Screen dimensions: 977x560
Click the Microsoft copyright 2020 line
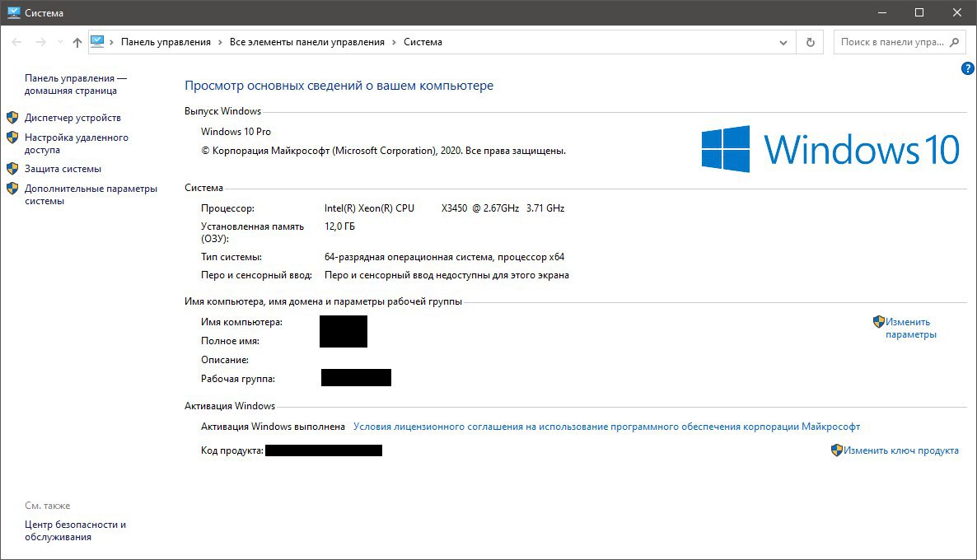pyautogui.click(x=383, y=151)
